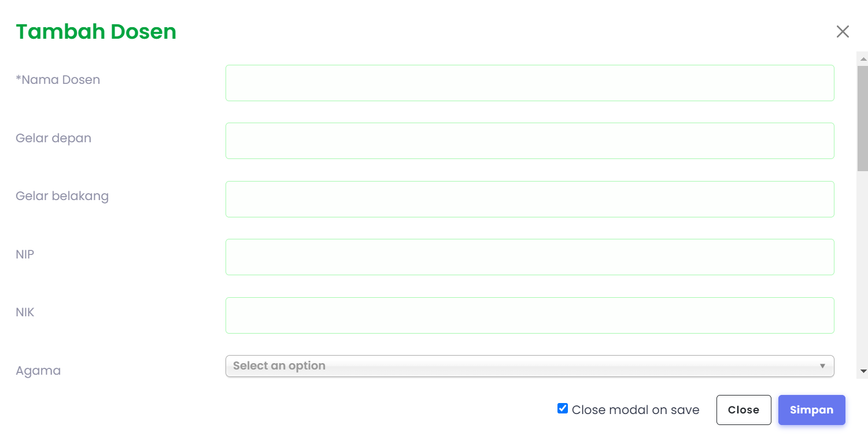This screenshot has width=868, height=436.
Task: Uncheck the Close modal on save checkbox
Action: click(x=562, y=408)
